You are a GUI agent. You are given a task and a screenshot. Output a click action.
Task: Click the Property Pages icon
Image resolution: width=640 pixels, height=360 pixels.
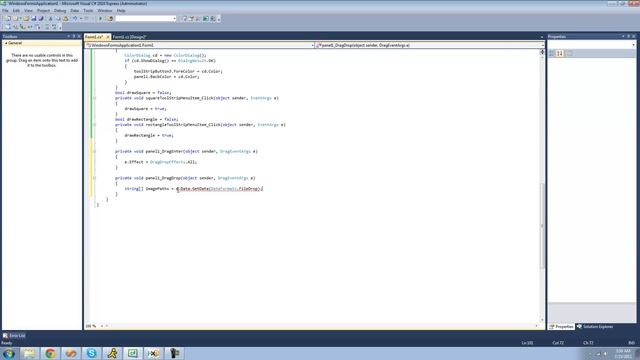[570, 53]
